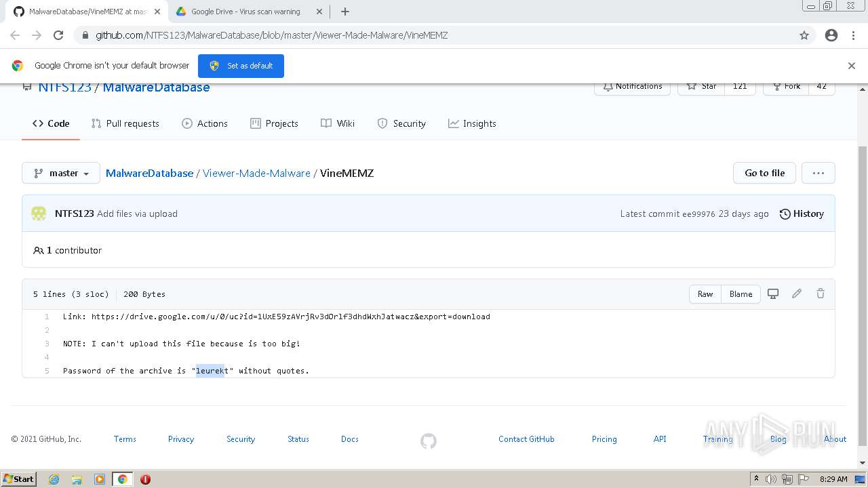Image resolution: width=868 pixels, height=488 pixels.
Task: Open the Add files via upload commit
Action: [137, 213]
